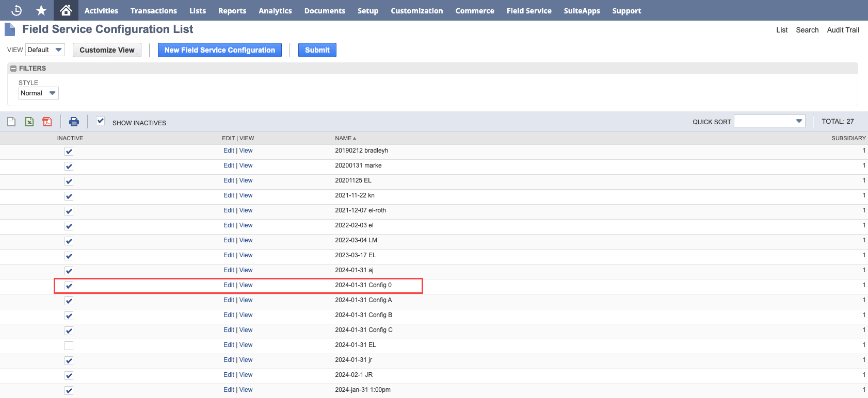The width and height of the screenshot is (868, 398).
Task: Toggle inactive checkbox for 2024-01-31 Config 0
Action: (x=69, y=286)
